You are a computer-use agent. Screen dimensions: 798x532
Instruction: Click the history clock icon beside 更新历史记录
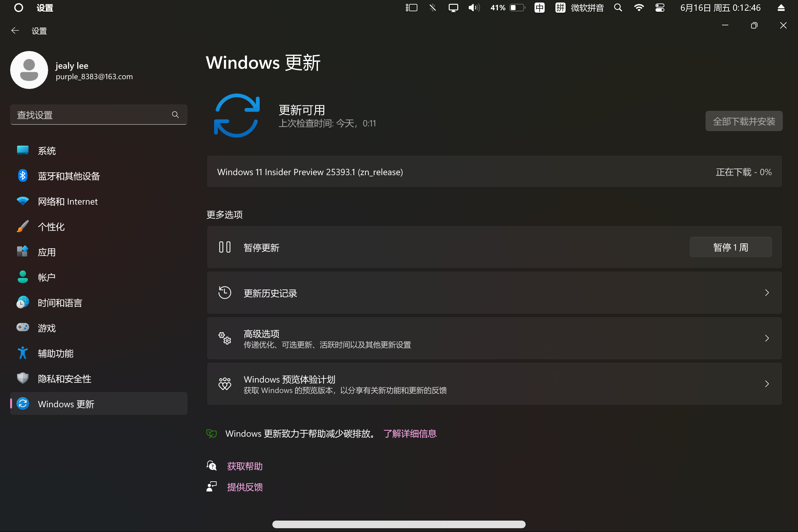(225, 293)
